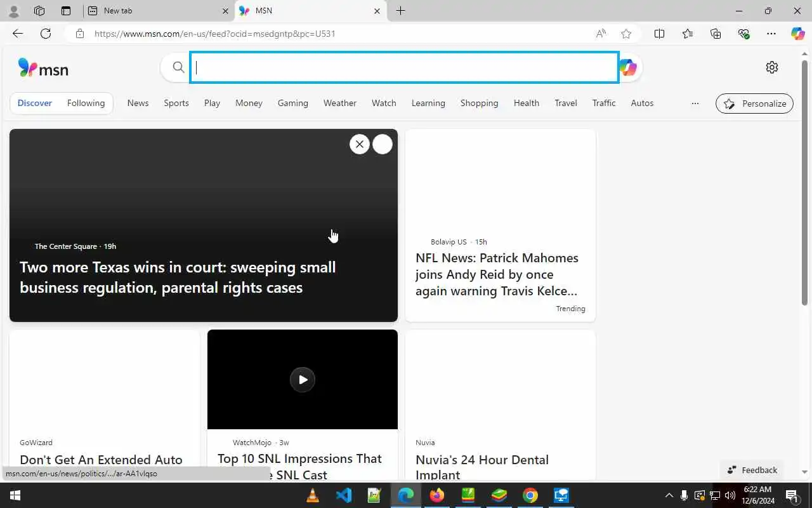Add this page to favorites star
This screenshot has width=812, height=508.
626,34
